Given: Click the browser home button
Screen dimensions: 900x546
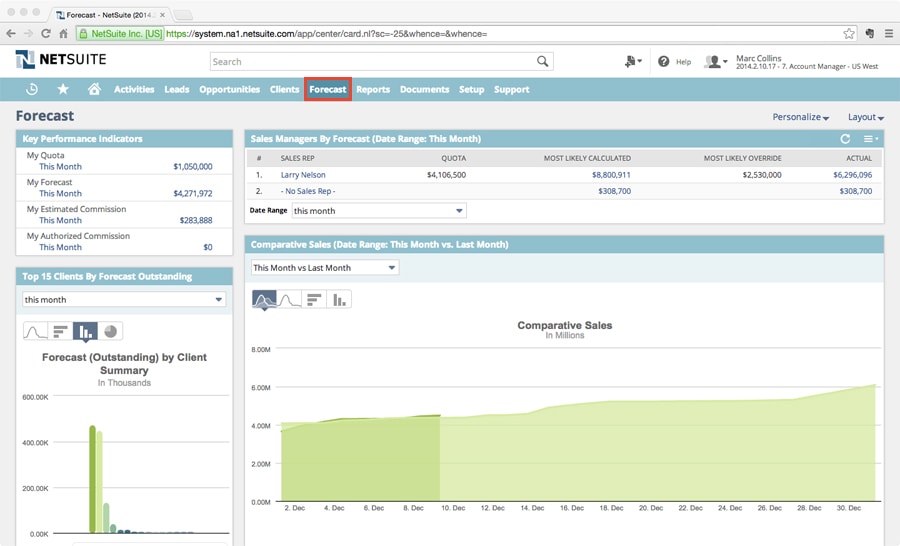Looking at the screenshot, I should 64,34.
